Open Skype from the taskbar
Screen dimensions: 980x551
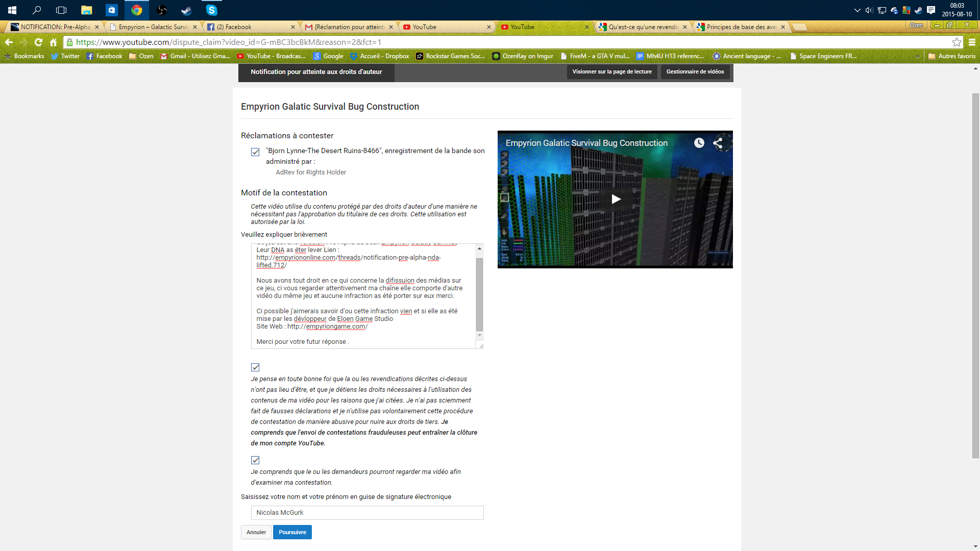(211, 10)
